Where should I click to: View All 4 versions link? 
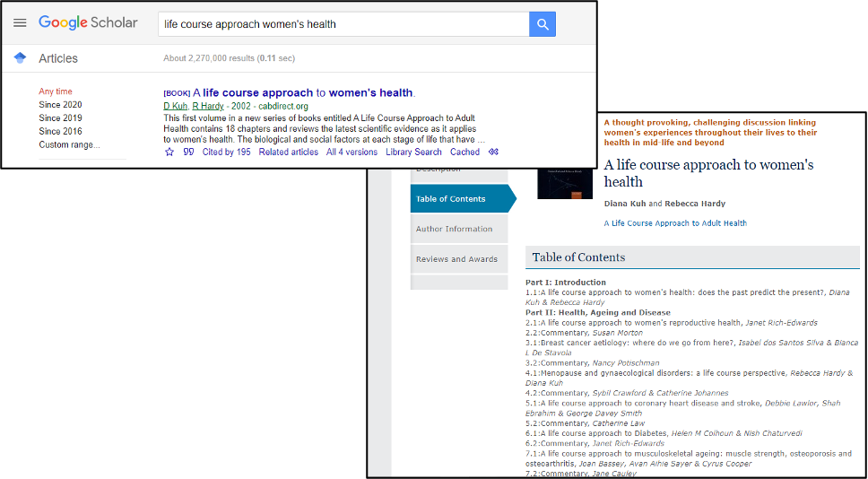coord(352,152)
